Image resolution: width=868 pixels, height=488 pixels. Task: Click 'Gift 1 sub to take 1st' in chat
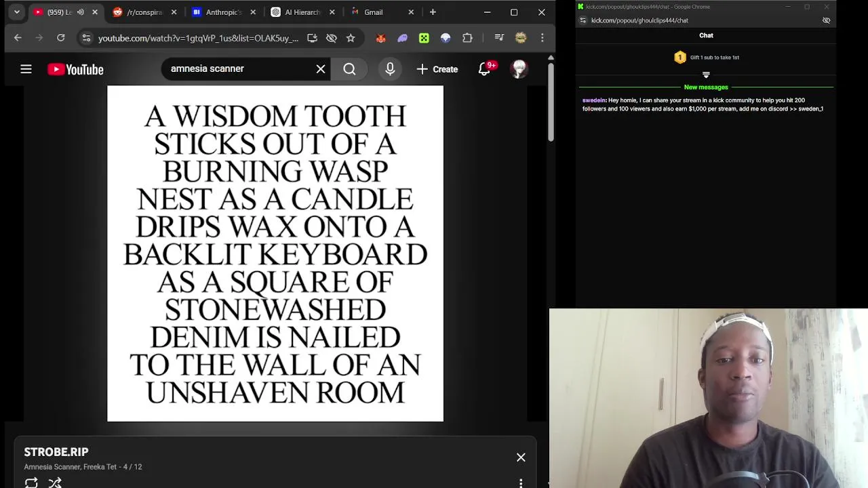point(715,58)
